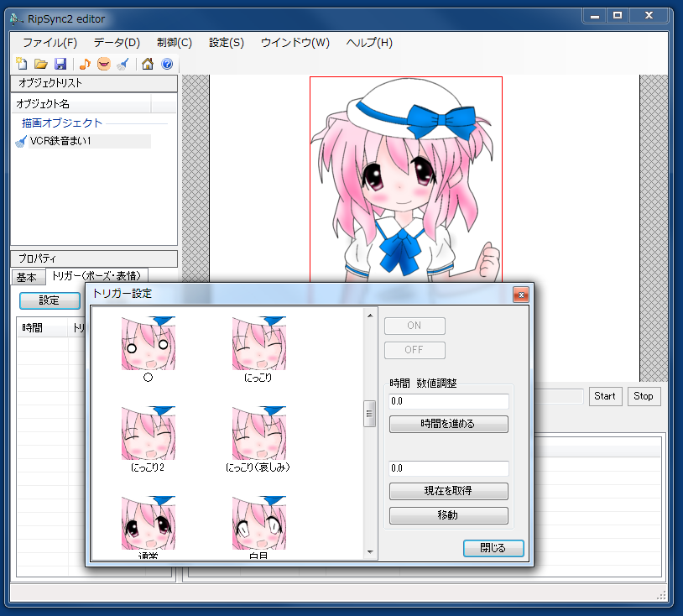Click the brush icon beside VCR鉄音まい1

click(21, 142)
